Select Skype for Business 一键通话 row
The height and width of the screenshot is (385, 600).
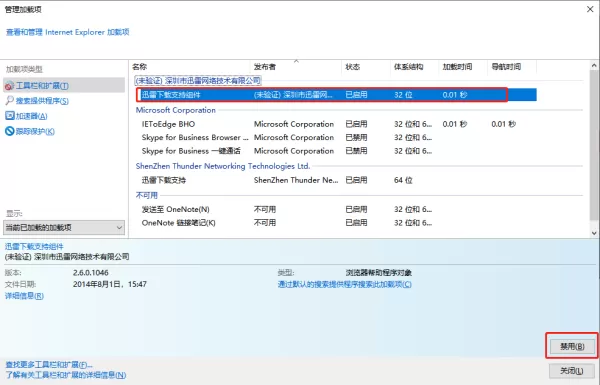pyautogui.click(x=336, y=151)
